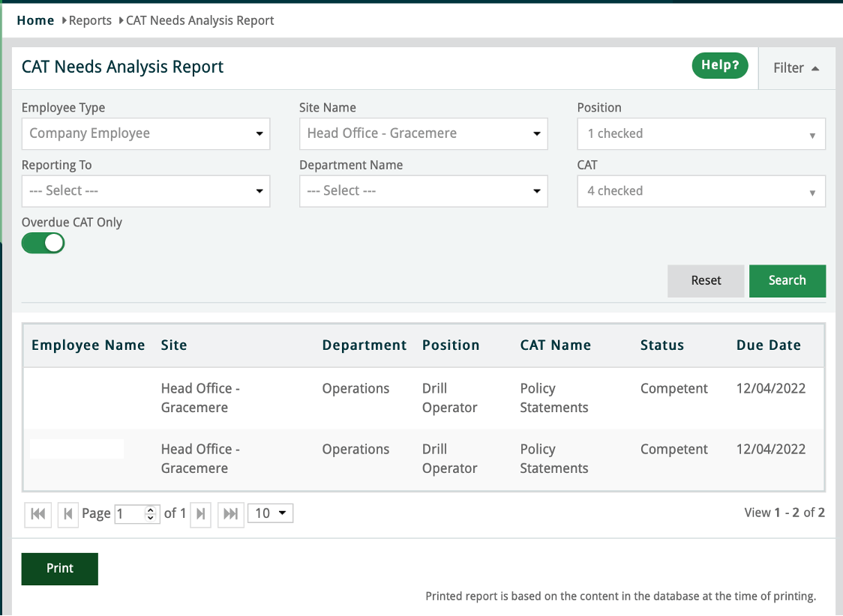The image size is (843, 616).
Task: Change rows per page selector
Action: (270, 513)
